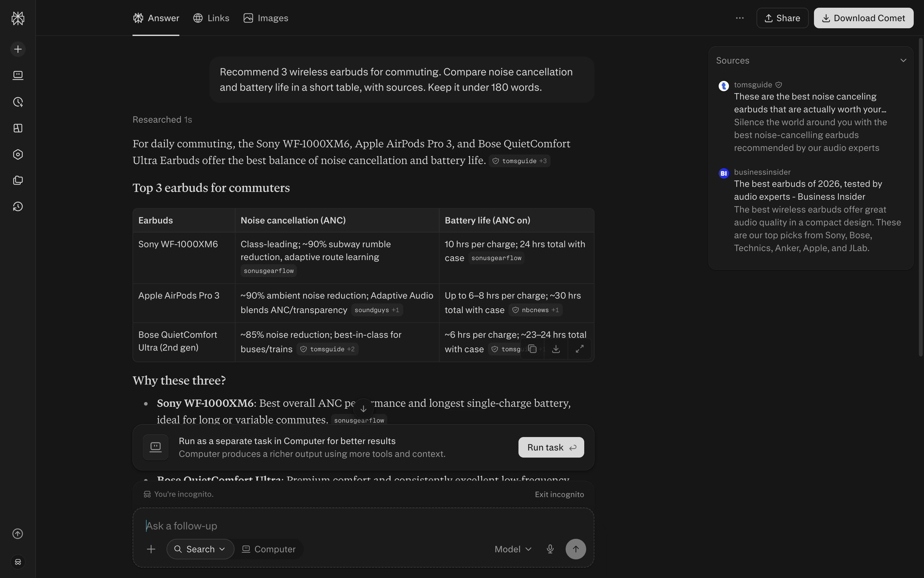
Task: Jump to bottom with down-arrow button
Action: tap(363, 409)
